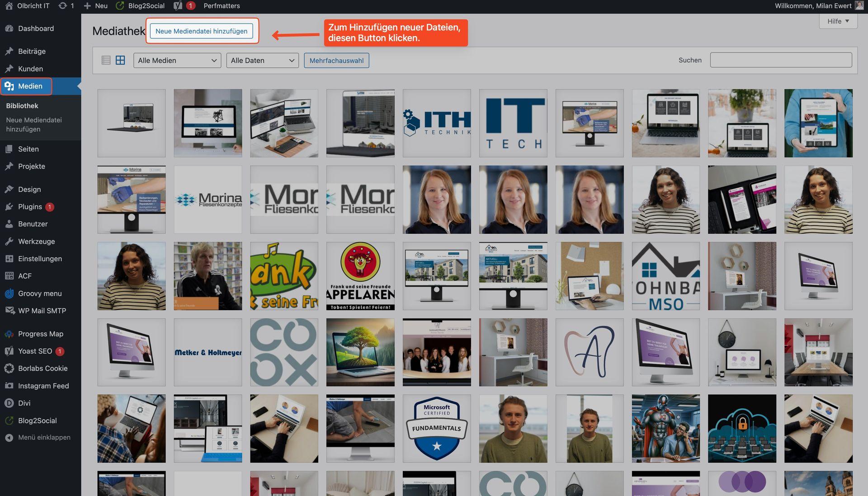Select the group team photo thumbnail
The height and width of the screenshot is (496, 868).
[x=437, y=352]
